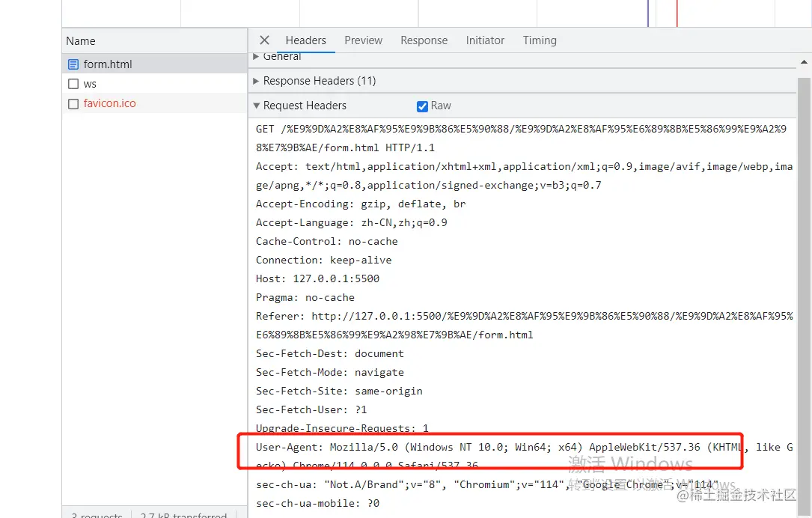The width and height of the screenshot is (812, 518).
Task: Click the Accept-Encoding header line
Action: click(x=361, y=204)
